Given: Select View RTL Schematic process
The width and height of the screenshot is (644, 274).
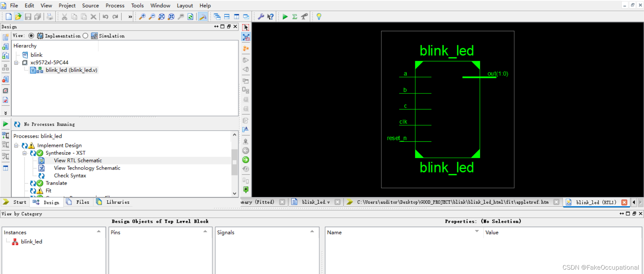Looking at the screenshot, I should [78, 161].
